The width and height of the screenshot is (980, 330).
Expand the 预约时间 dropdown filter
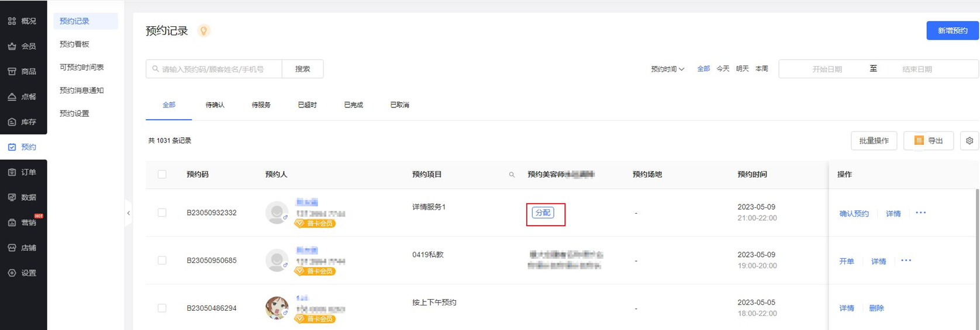667,69
